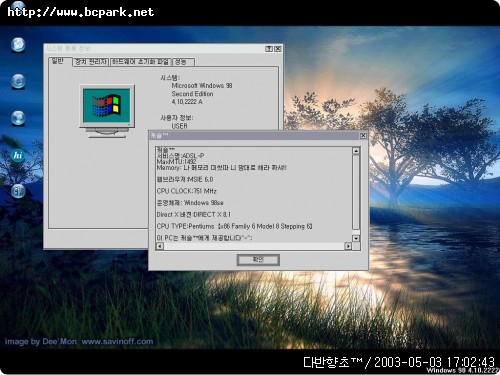
Task: Switch to the 장치 관리자 tab
Action: click(x=91, y=62)
